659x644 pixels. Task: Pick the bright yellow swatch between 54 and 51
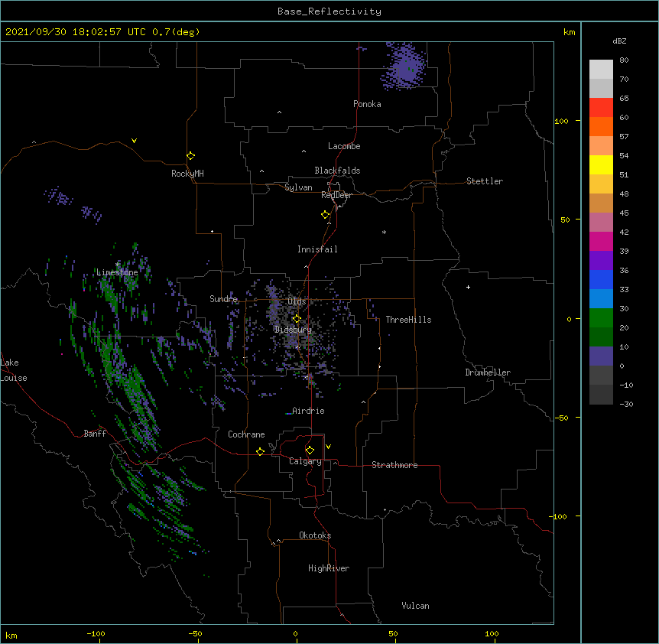tap(601, 164)
